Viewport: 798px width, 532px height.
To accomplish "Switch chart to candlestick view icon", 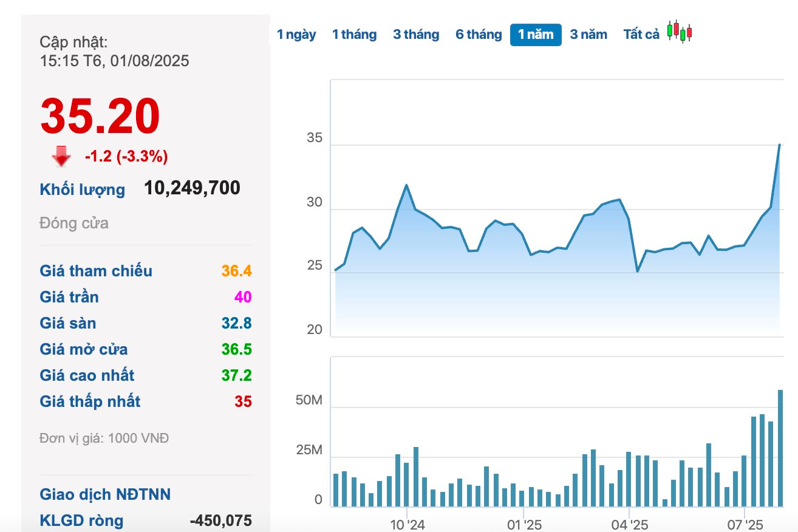I will [x=680, y=32].
